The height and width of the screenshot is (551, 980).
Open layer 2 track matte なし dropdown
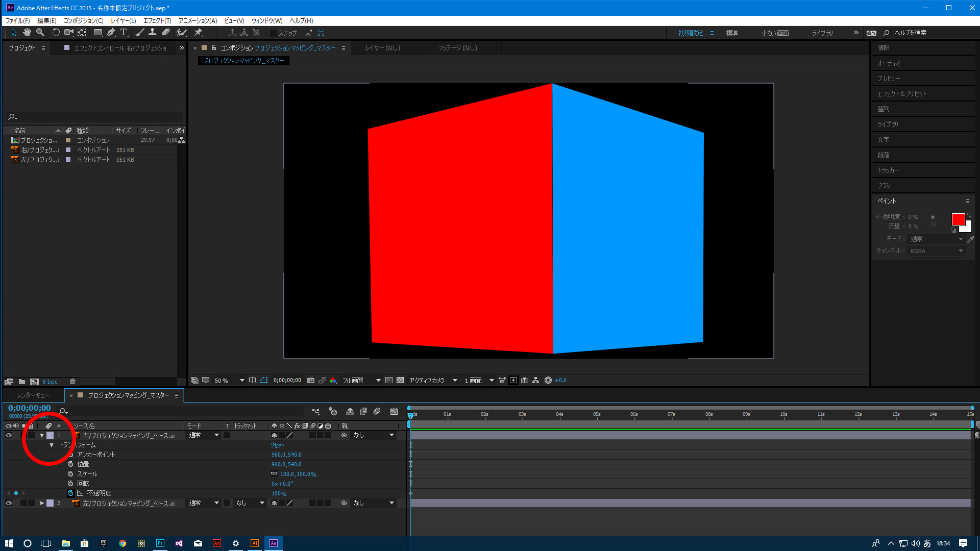point(250,503)
